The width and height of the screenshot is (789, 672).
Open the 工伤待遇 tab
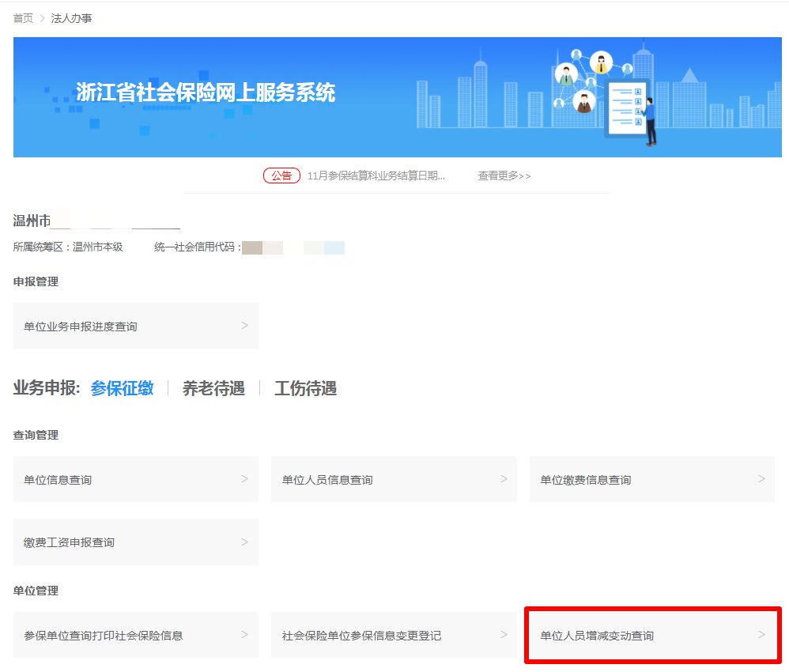(305, 388)
